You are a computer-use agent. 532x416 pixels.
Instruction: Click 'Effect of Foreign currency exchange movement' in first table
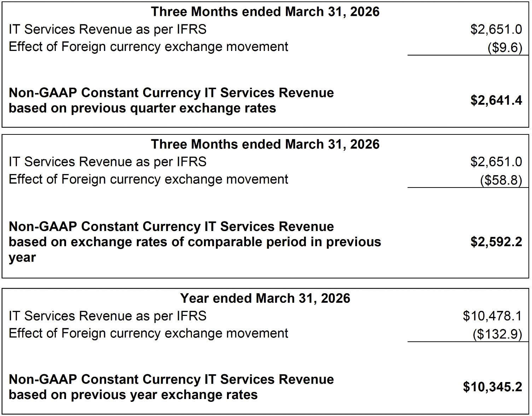click(148, 47)
